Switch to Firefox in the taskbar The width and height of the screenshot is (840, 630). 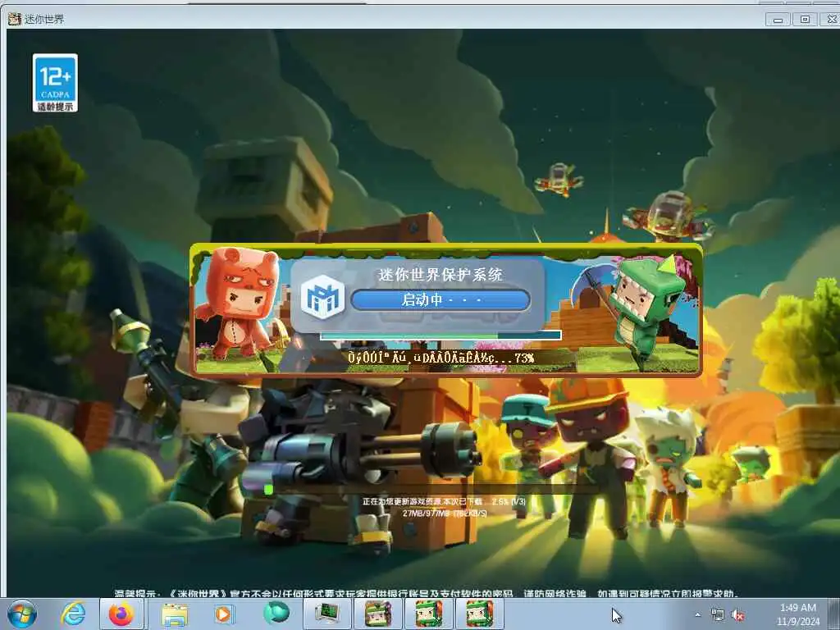click(x=121, y=614)
